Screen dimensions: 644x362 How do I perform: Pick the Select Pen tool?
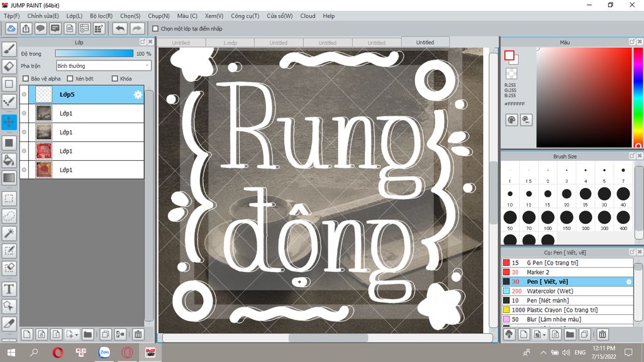coord(9,251)
